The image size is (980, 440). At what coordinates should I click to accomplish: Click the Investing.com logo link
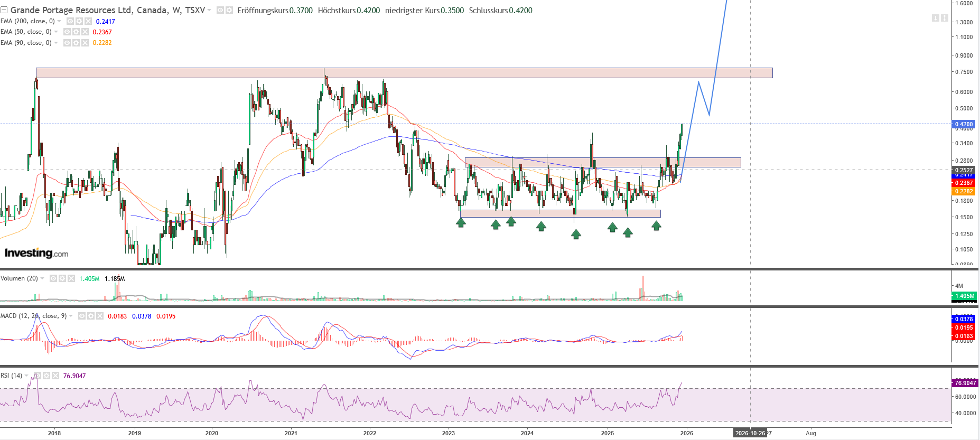[x=36, y=253]
